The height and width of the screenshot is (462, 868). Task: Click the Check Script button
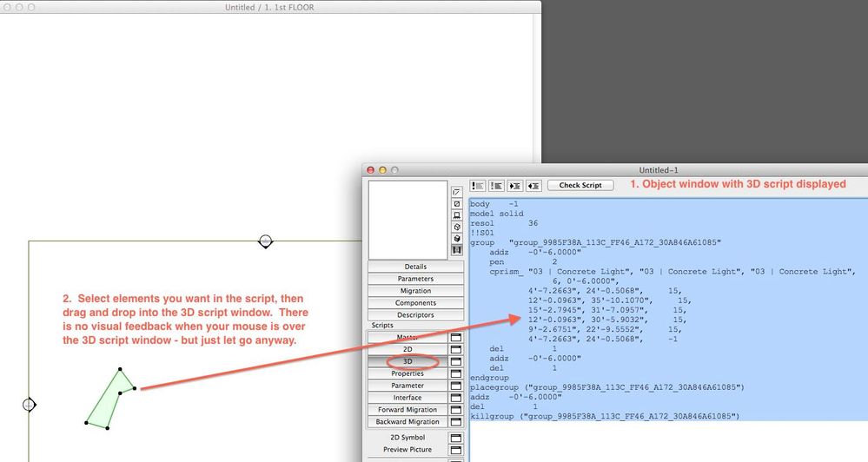[580, 185]
